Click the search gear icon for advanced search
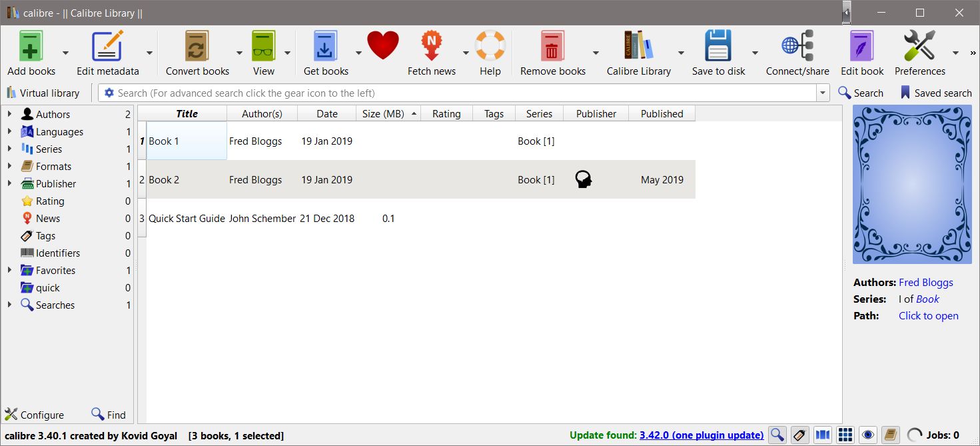The width and height of the screenshot is (980, 446). pyautogui.click(x=109, y=93)
